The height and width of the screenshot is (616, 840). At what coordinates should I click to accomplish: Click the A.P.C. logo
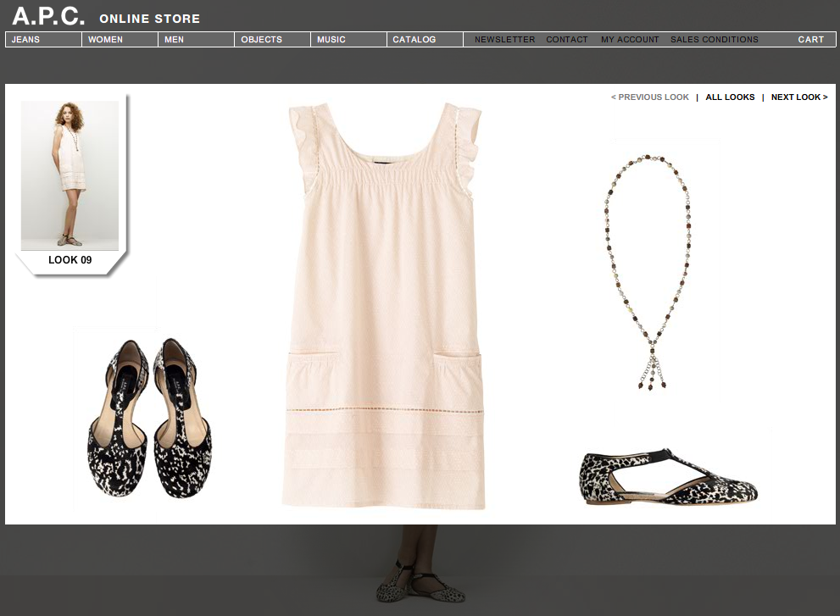48,16
